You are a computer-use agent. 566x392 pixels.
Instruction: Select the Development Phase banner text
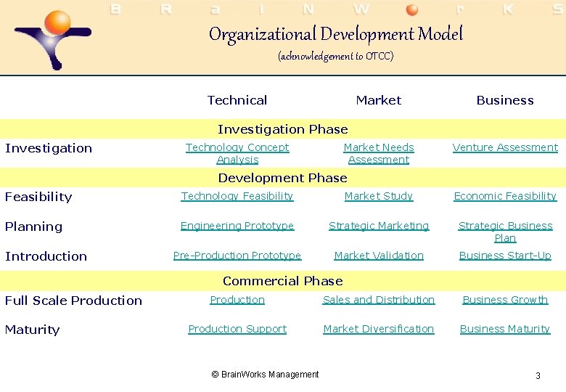(283, 178)
